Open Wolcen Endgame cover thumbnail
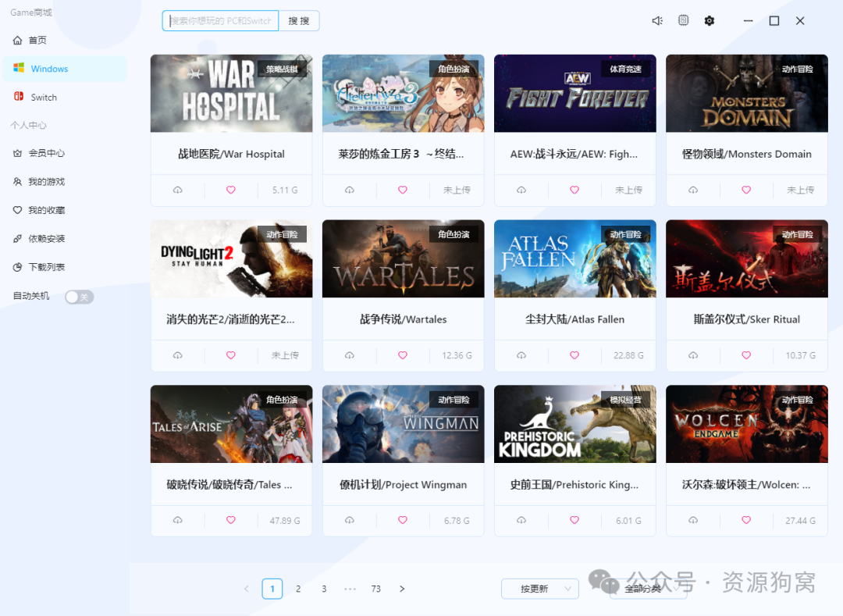The image size is (843, 616). pyautogui.click(x=747, y=424)
